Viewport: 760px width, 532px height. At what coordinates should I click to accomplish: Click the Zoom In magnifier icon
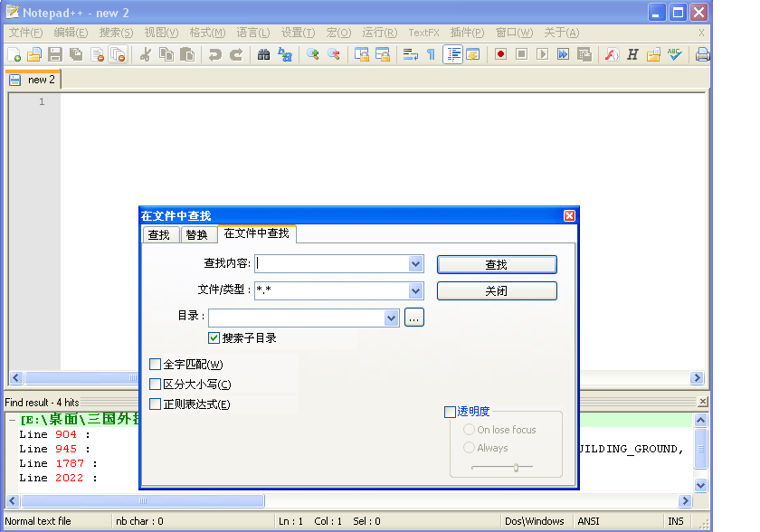[x=313, y=54]
